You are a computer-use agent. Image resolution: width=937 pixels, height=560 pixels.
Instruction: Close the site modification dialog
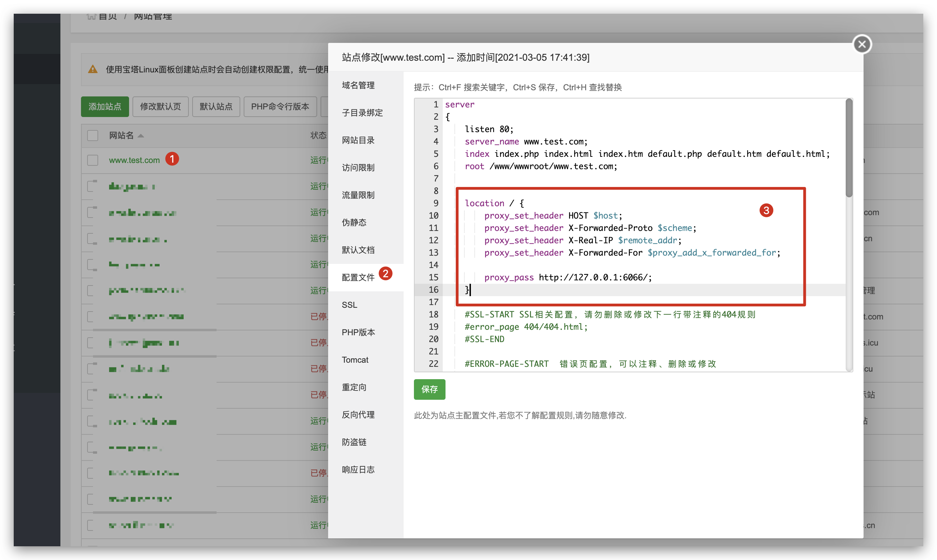[x=861, y=45]
